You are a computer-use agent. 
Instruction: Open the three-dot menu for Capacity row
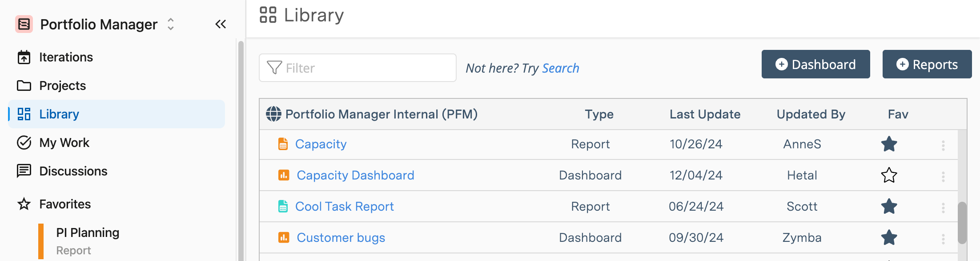(x=943, y=145)
